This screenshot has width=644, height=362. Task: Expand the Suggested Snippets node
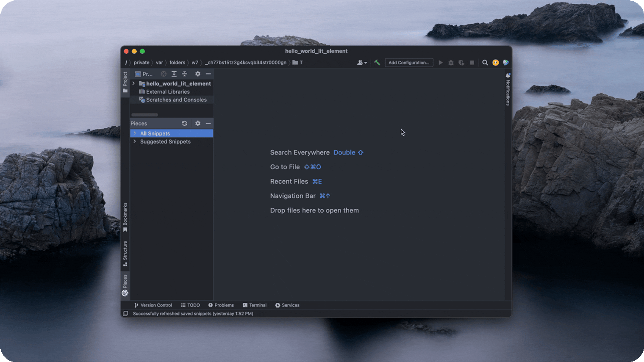pyautogui.click(x=135, y=141)
